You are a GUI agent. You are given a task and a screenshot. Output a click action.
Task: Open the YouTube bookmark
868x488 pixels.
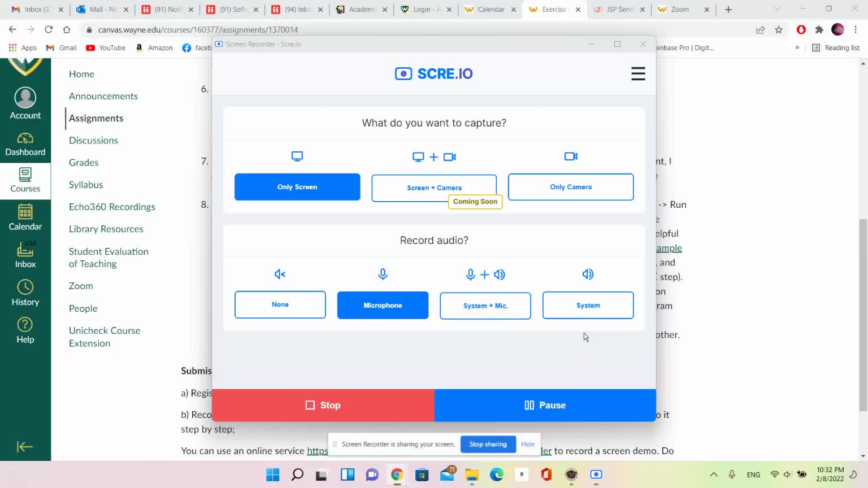pyautogui.click(x=106, y=48)
